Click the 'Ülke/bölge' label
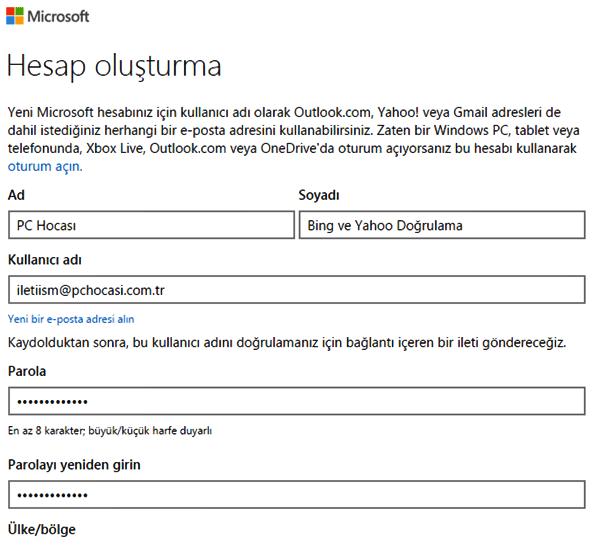The image size is (600, 543). coord(41,529)
